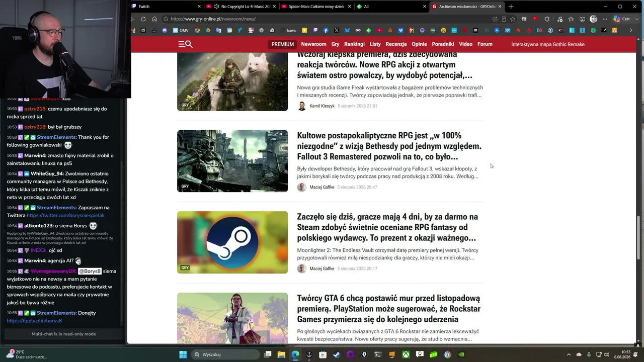Viewport: 644px width, 362px height.
Task: Open the OMV bookmark
Action: pyautogui.click(x=181, y=31)
